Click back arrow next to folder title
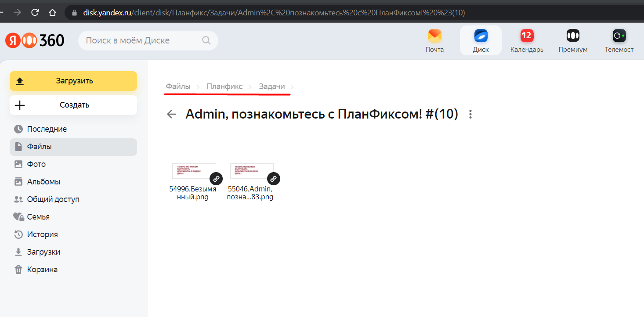 click(171, 115)
